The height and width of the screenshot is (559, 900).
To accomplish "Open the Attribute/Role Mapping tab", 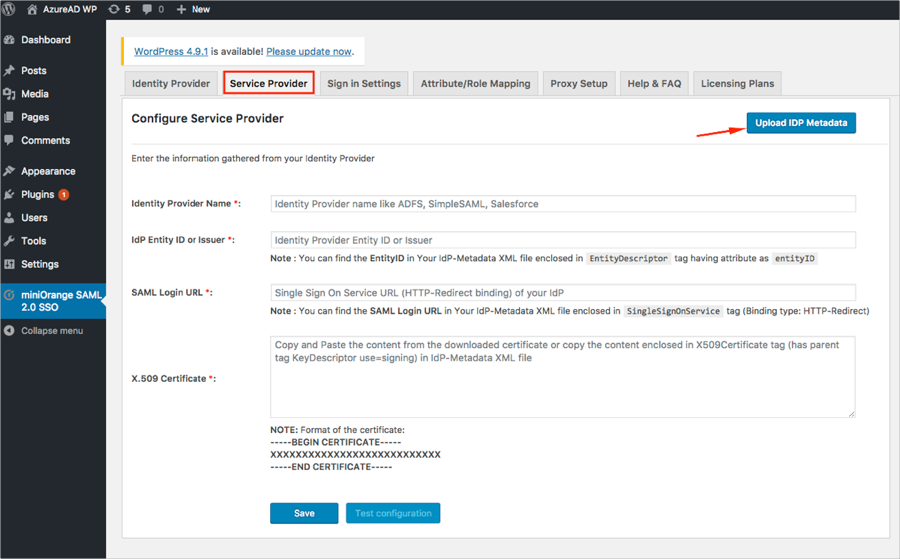I will tap(475, 83).
